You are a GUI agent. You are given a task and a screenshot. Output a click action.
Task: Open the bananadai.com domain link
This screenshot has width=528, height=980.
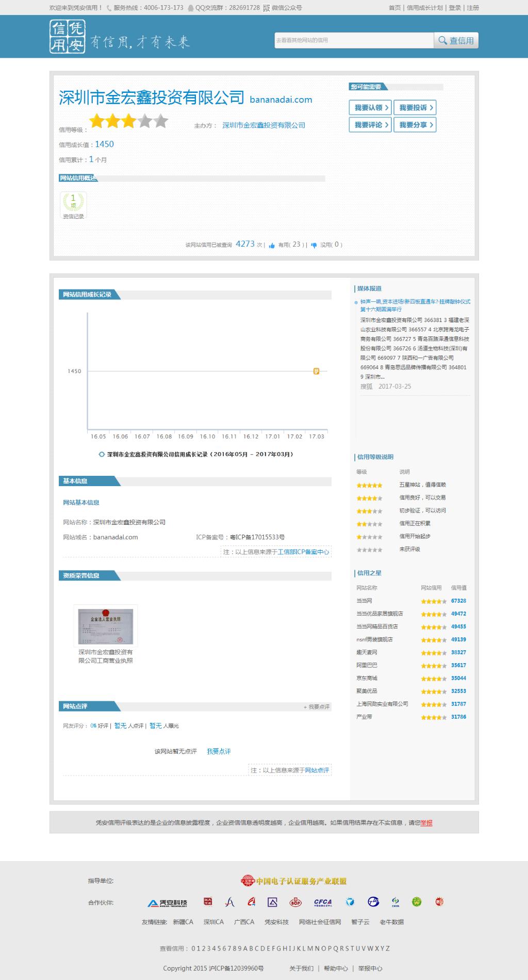click(x=281, y=100)
